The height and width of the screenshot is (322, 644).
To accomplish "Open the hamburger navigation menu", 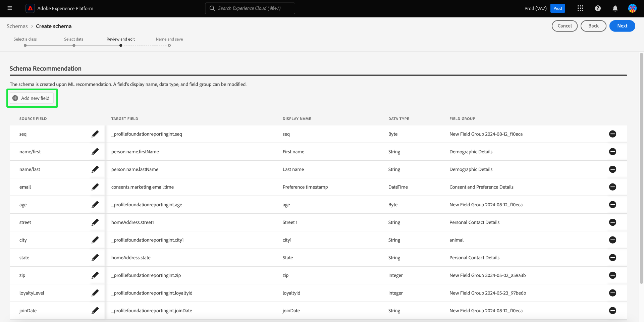I will [10, 8].
